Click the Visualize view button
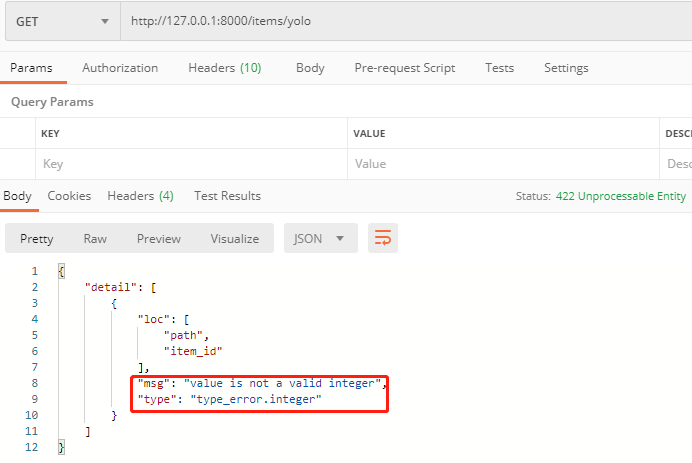692x463 pixels. [x=234, y=239]
